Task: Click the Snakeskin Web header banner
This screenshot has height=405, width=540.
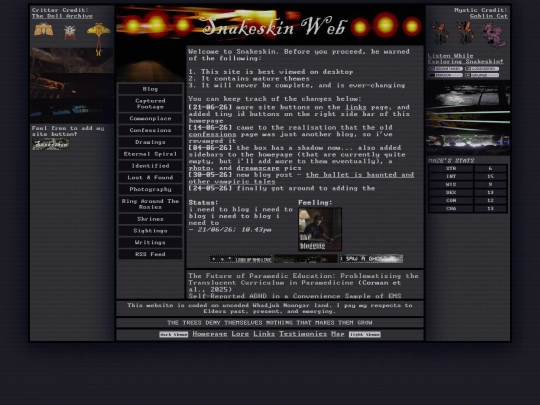Action: [270, 24]
